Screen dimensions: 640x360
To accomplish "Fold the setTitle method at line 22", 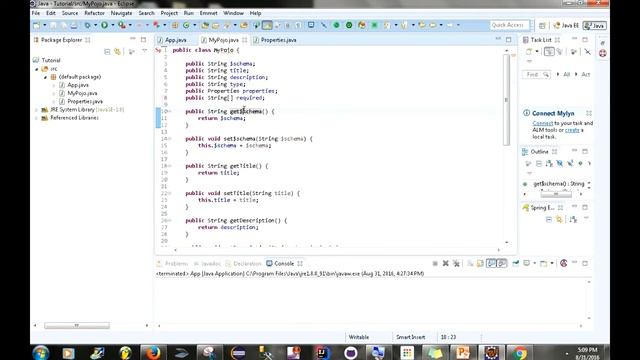I will tap(170, 193).
